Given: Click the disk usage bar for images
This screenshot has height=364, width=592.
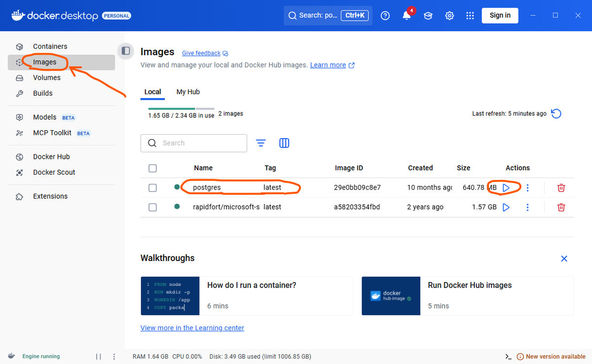Looking at the screenshot, I should pos(181,109).
